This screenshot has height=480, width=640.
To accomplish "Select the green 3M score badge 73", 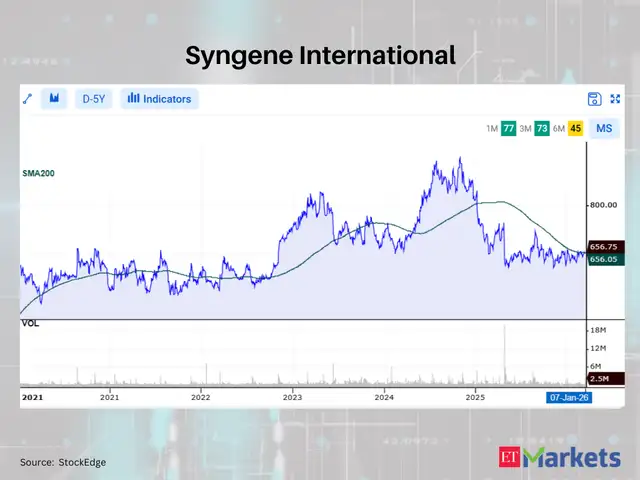I will point(542,128).
